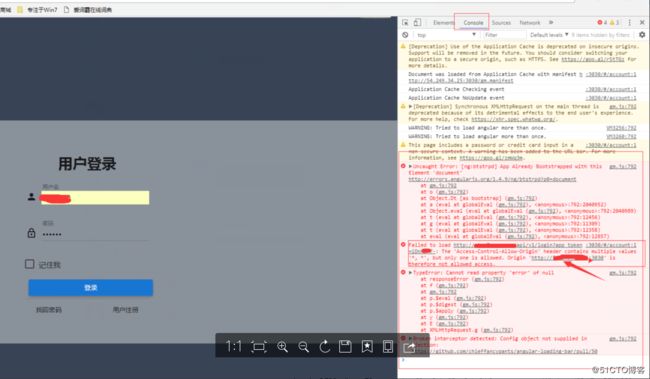The image size is (650, 379).
Task: Click the fit-to-window viewer icon
Action: [259, 347]
